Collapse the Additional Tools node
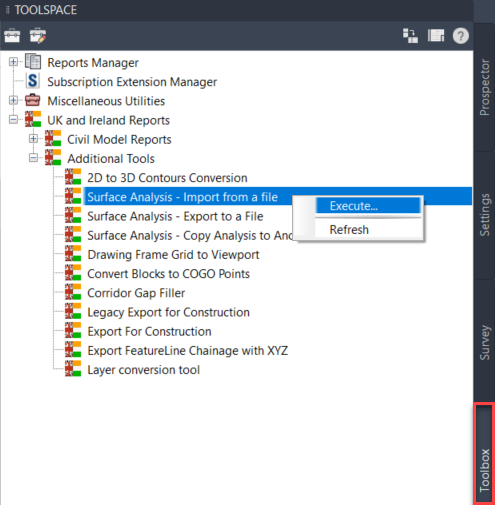Screen dimensions: 495x505 [33, 158]
